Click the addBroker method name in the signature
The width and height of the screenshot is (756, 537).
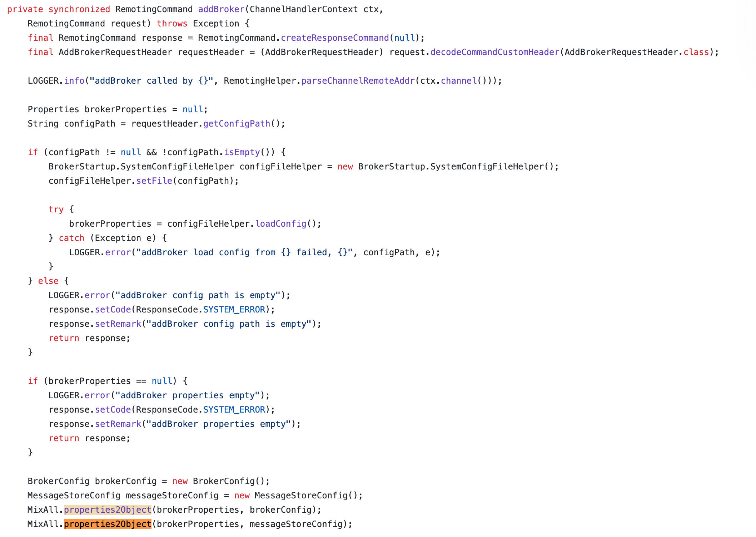click(221, 9)
